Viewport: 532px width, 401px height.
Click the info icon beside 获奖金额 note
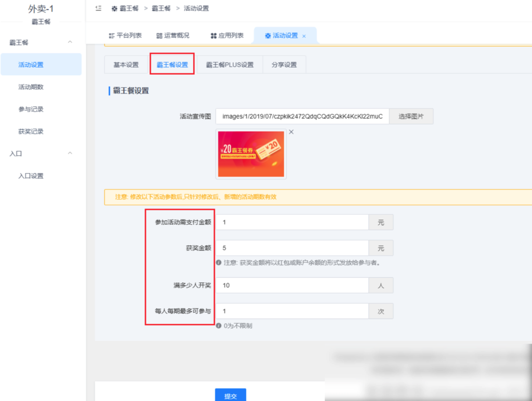[x=219, y=263]
